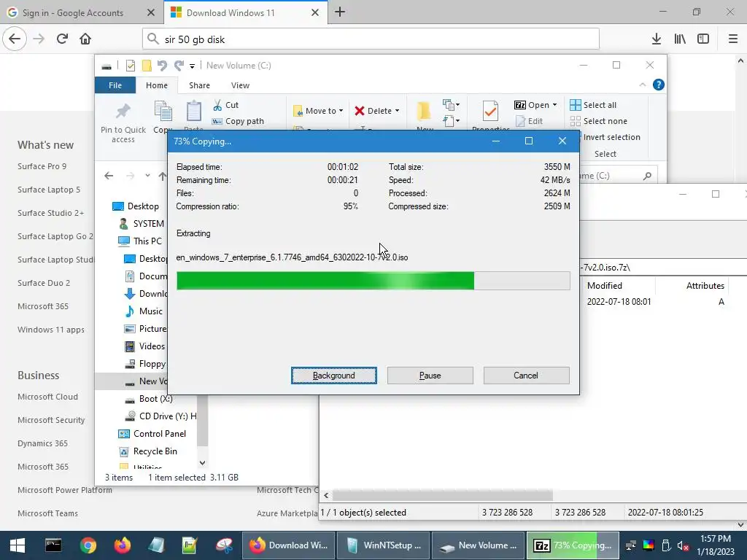Click the Background button in copying dialog
This screenshot has height=560, width=747.
pos(333,376)
